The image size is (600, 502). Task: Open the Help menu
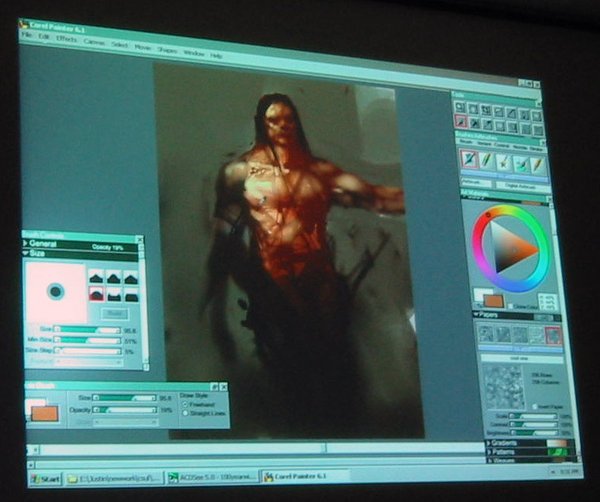(x=216, y=55)
